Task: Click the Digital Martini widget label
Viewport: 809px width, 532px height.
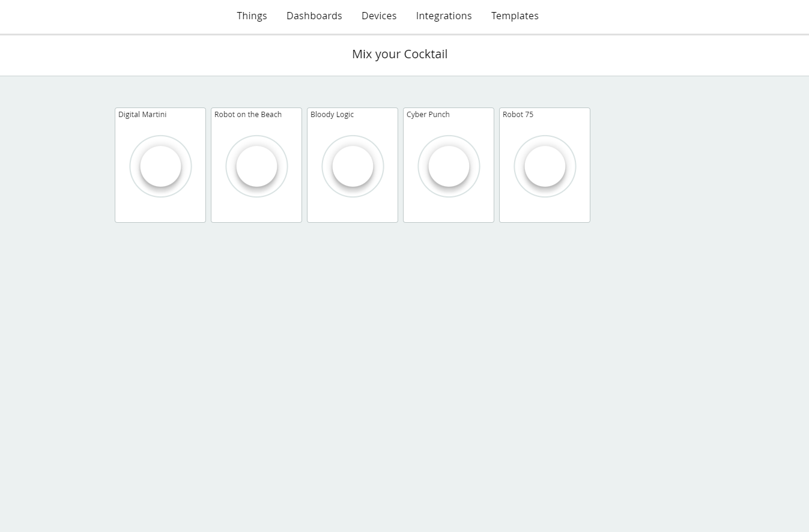Action: tap(142, 115)
